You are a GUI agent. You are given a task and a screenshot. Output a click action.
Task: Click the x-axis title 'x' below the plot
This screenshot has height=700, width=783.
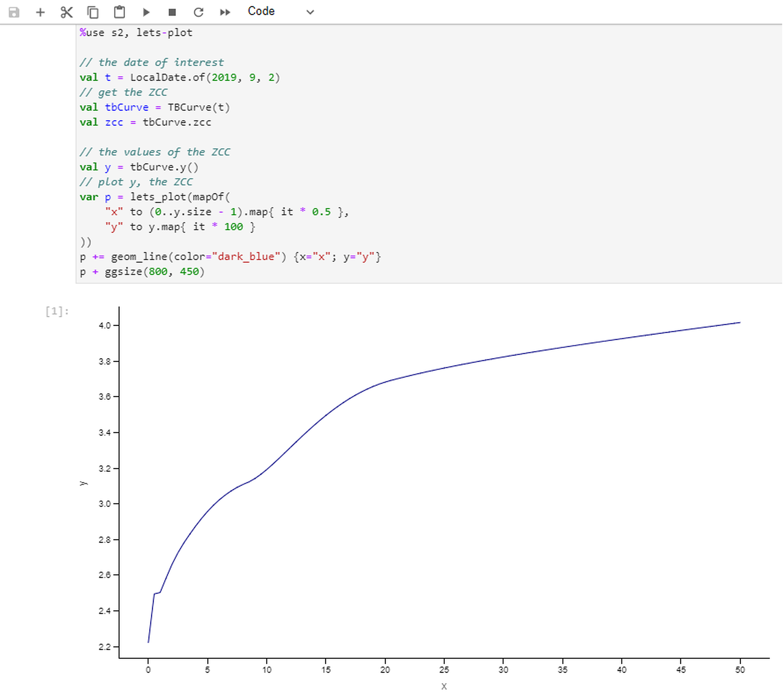point(444,687)
